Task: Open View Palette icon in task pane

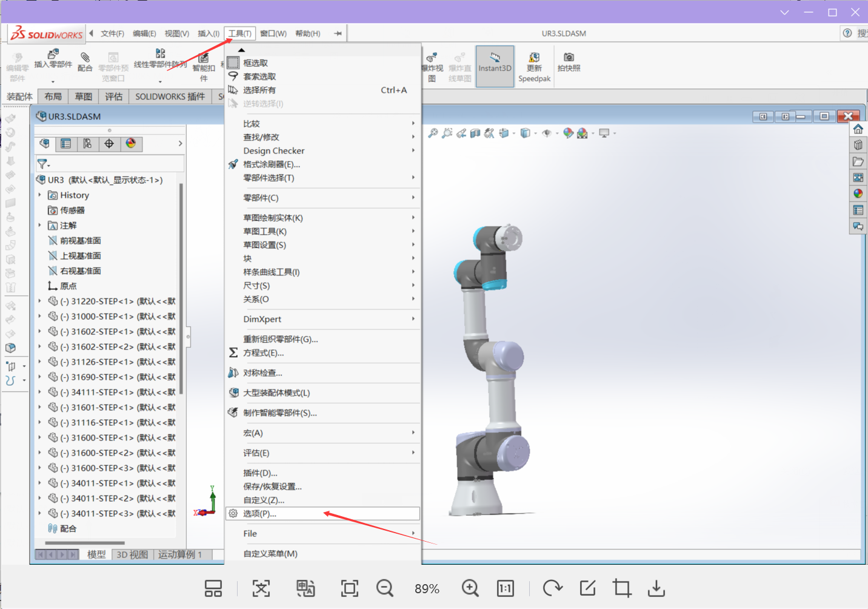Action: pyautogui.click(x=858, y=178)
